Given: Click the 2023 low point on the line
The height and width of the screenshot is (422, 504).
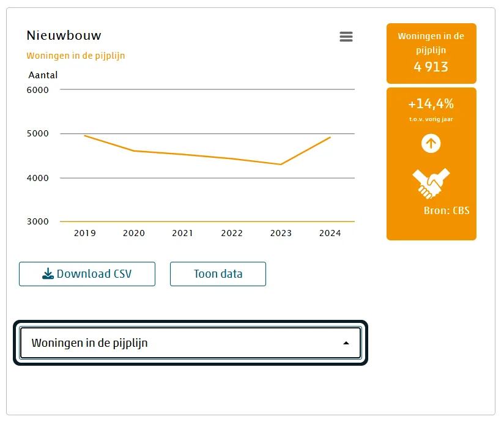Looking at the screenshot, I should 281,164.
